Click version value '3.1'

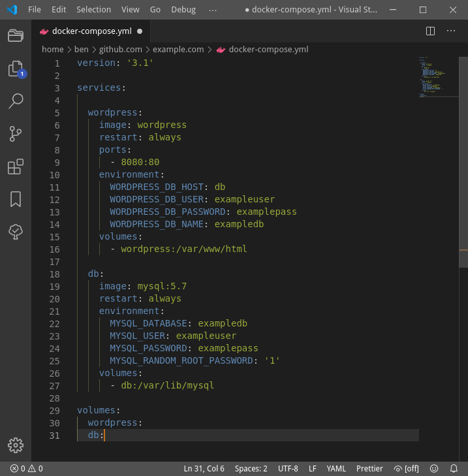(x=140, y=63)
